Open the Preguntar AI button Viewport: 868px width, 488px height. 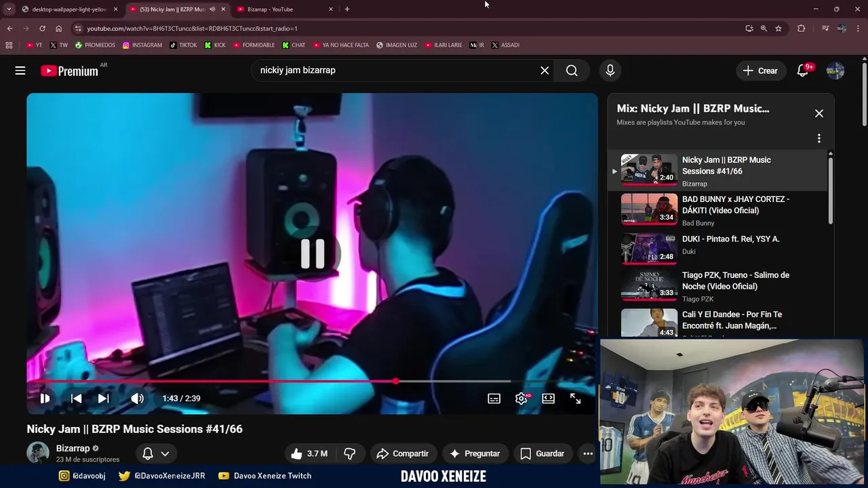pyautogui.click(x=475, y=453)
